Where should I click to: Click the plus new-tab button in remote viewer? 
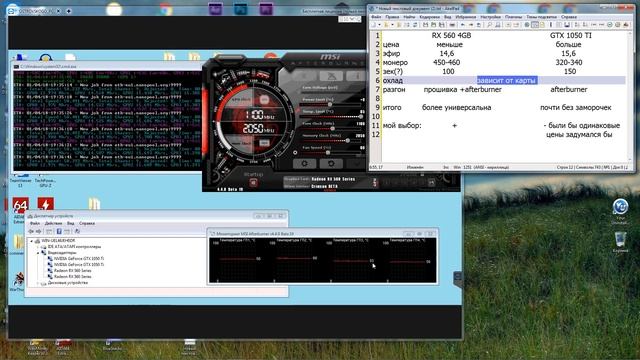point(69,11)
